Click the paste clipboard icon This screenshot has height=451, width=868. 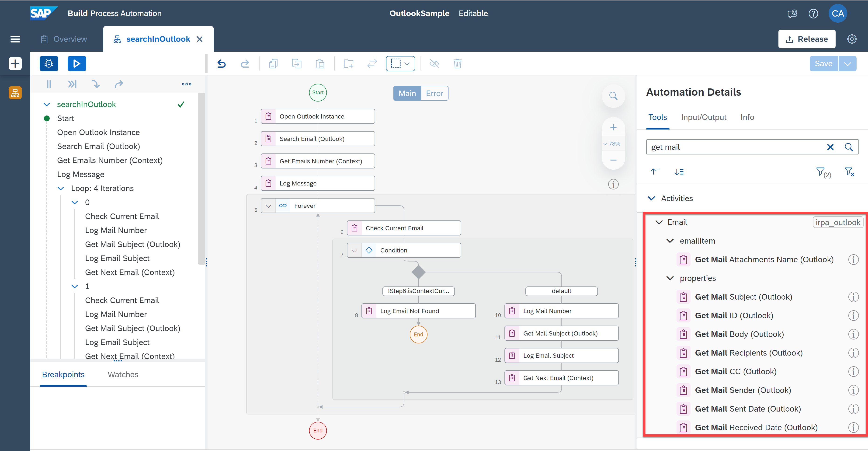pyautogui.click(x=320, y=63)
